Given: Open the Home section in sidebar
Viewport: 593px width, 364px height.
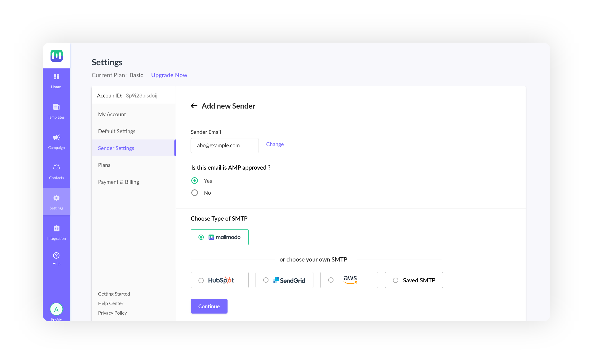Looking at the screenshot, I should point(56,80).
